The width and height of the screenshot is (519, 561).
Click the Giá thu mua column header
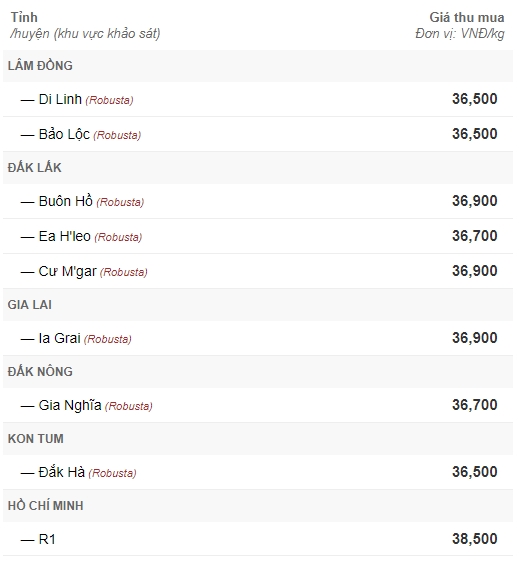point(467,17)
